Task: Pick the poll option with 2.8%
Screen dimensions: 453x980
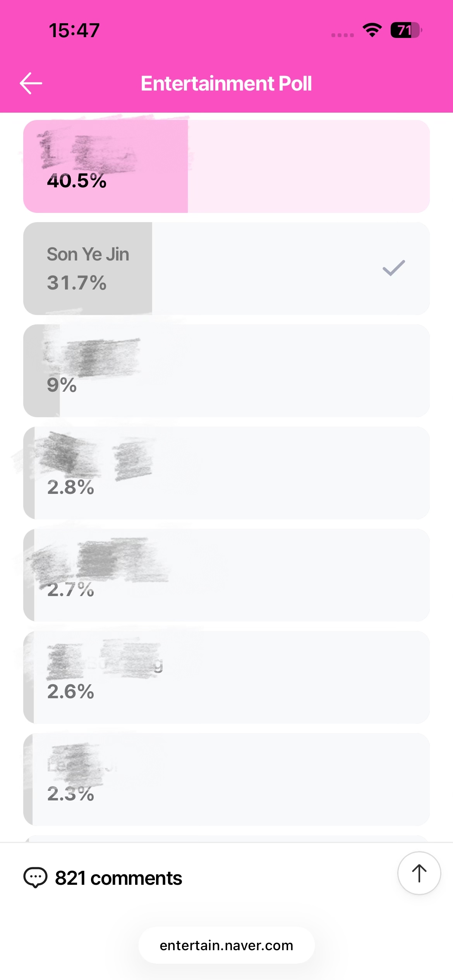Action: (226, 473)
